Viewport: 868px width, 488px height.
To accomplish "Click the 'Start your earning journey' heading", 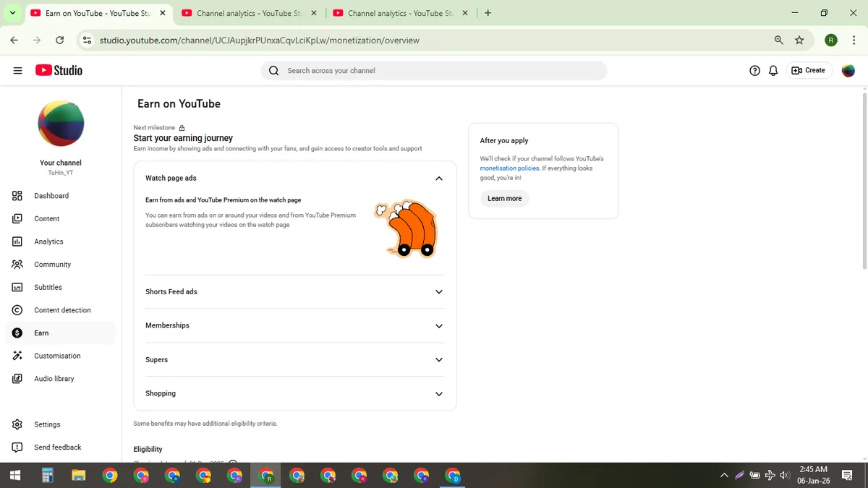I will coord(183,138).
